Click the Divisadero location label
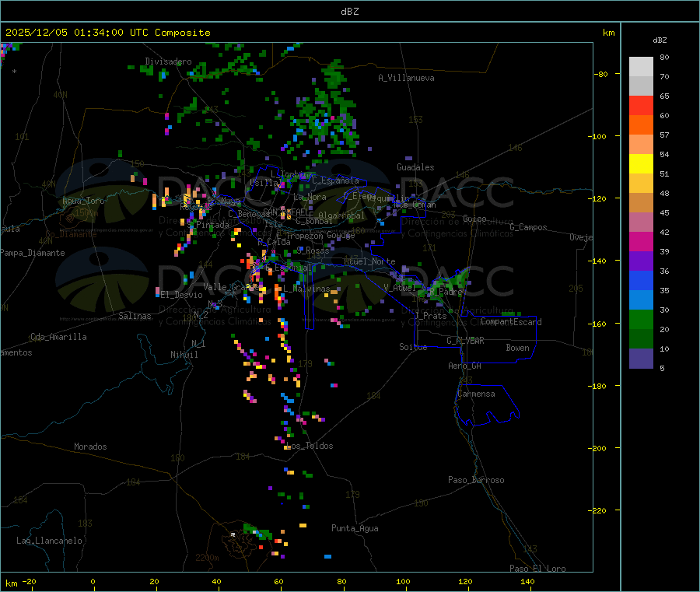The width and height of the screenshot is (700, 592). pos(168,61)
